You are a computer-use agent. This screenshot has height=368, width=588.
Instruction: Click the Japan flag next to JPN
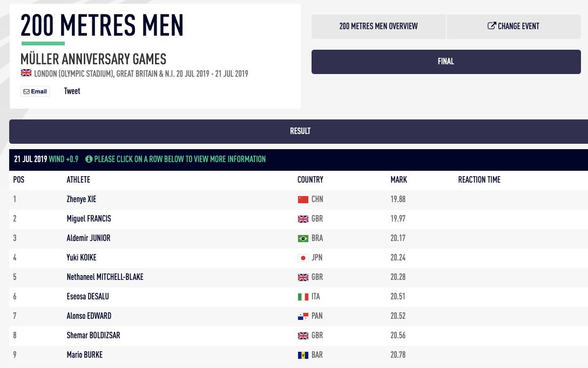tap(303, 258)
